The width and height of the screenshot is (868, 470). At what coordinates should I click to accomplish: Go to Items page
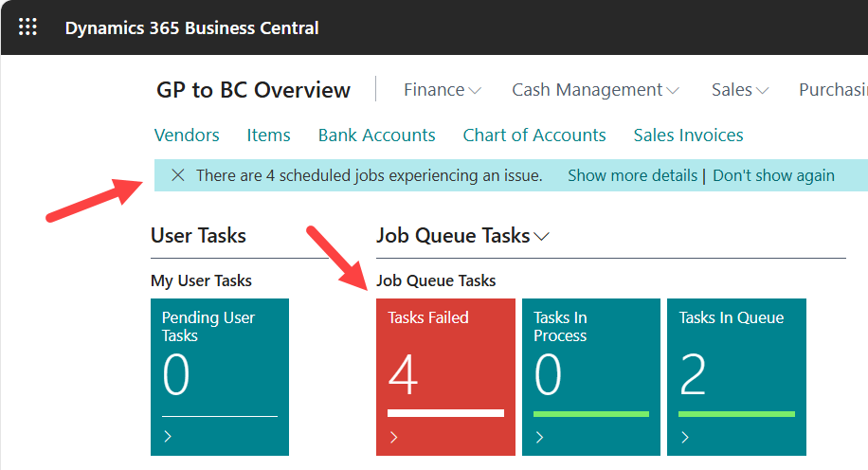(268, 135)
